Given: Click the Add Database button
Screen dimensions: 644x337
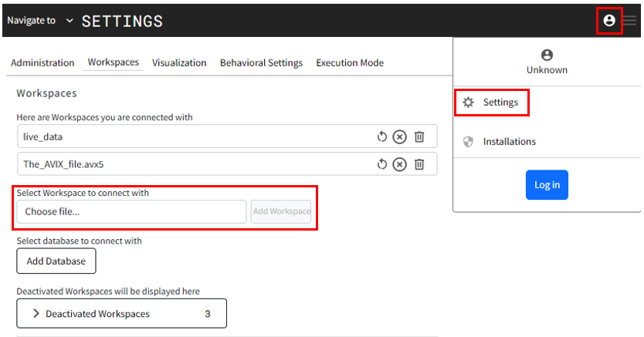Looking at the screenshot, I should (x=56, y=261).
